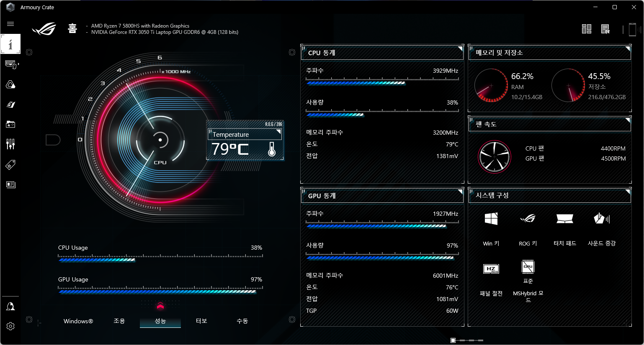Click the CPU gauge center dial
The image size is (644, 345).
(x=160, y=140)
